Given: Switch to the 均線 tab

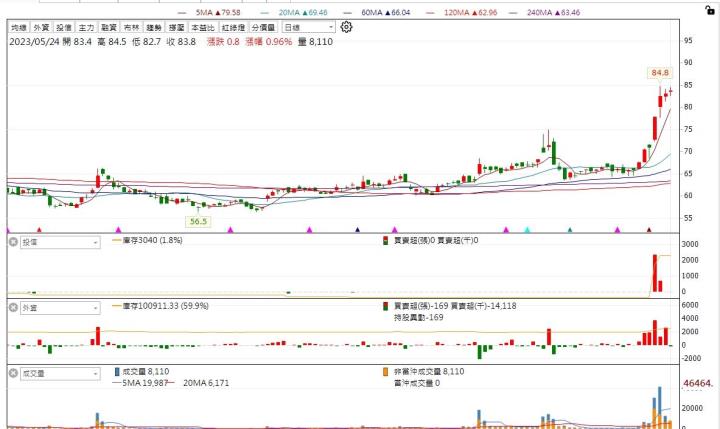Looking at the screenshot, I should 17,28.
